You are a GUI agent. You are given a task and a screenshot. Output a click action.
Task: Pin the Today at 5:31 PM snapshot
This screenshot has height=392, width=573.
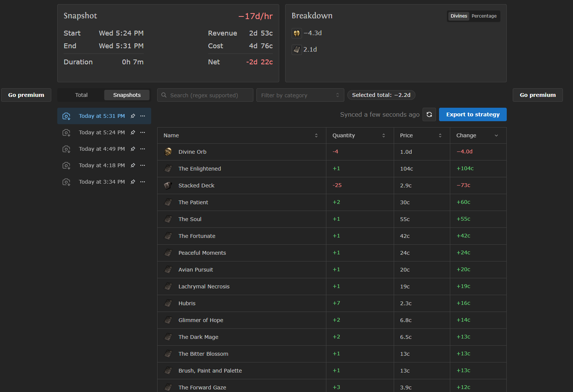[133, 116]
